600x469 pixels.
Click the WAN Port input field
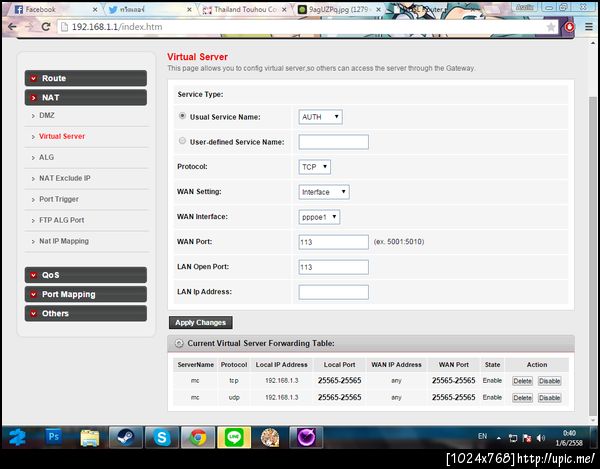pyautogui.click(x=333, y=242)
